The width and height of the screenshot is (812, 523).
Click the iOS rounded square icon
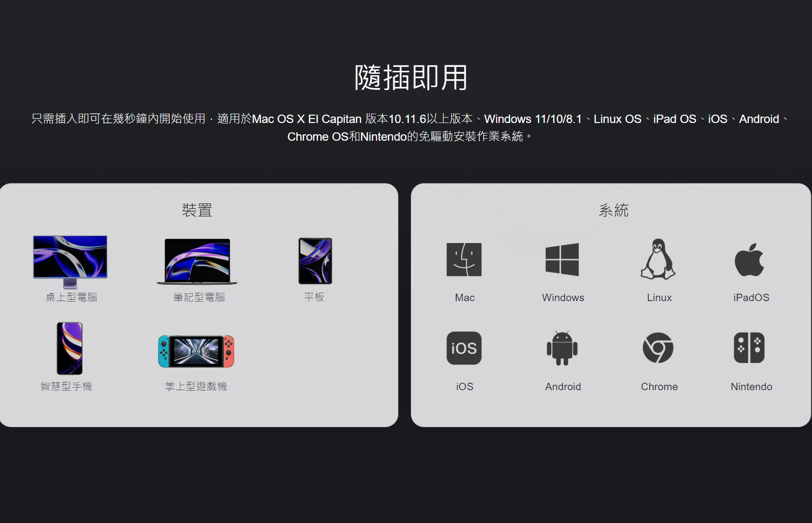coord(464,348)
